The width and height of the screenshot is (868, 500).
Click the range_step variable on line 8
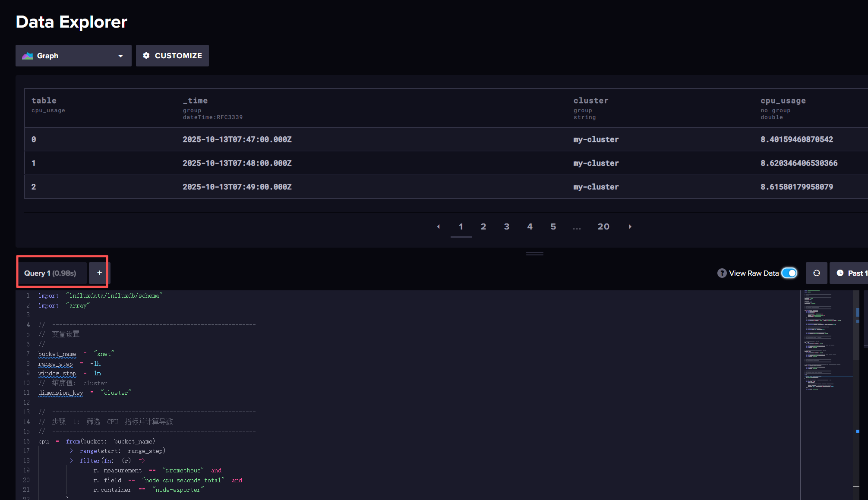[56, 364]
